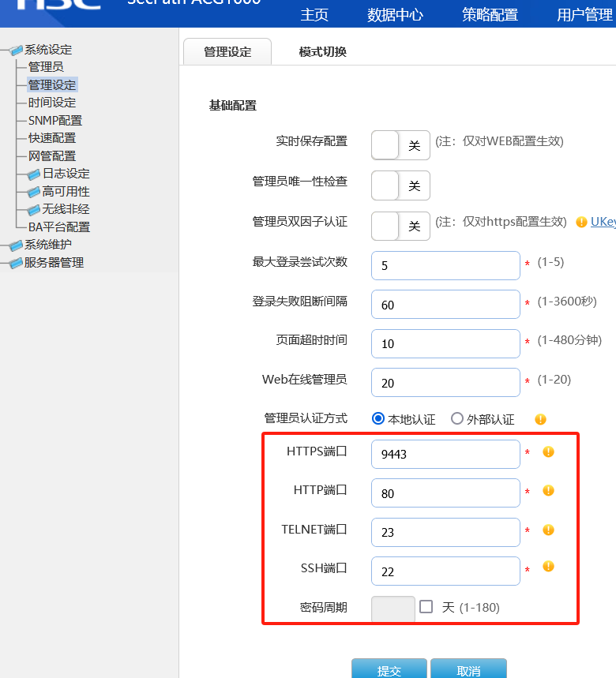Screen dimensions: 616x678
Task: Click the 取消 button
Action: (x=468, y=670)
